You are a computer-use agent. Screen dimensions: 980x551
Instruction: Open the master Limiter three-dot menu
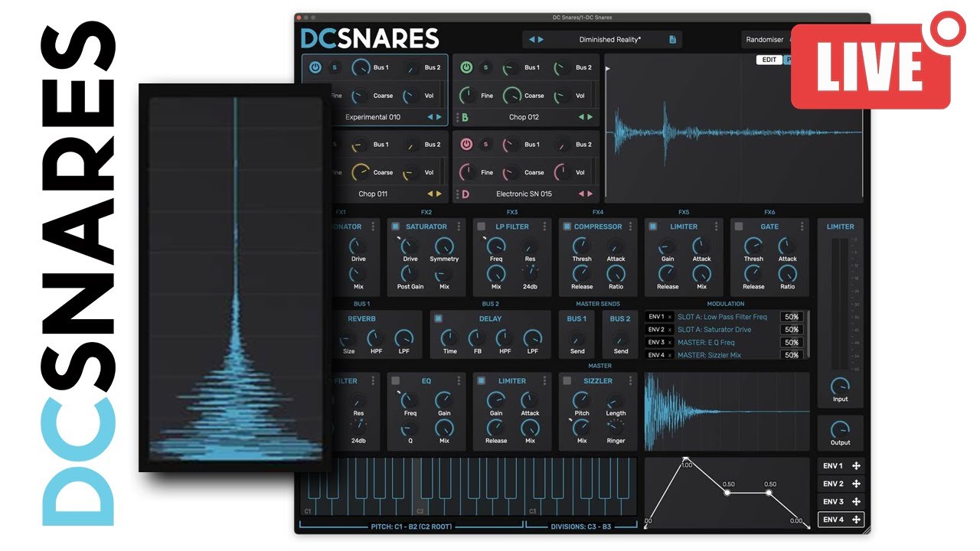coord(545,380)
